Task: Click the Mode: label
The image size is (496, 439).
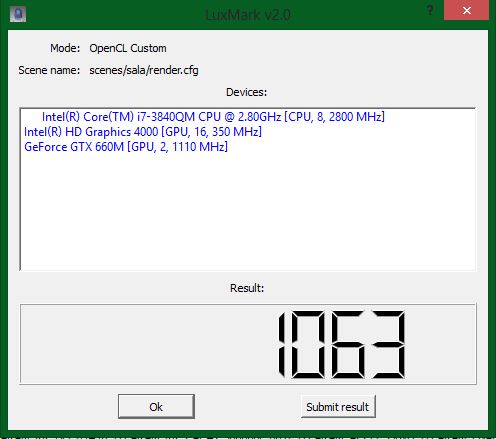Action: tap(65, 48)
